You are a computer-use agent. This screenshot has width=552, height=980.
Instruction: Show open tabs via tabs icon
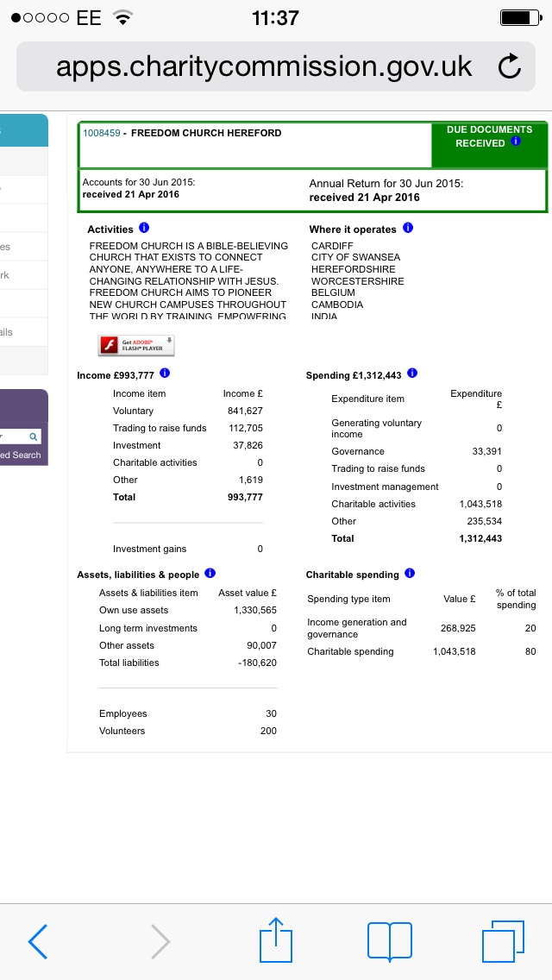(x=503, y=940)
